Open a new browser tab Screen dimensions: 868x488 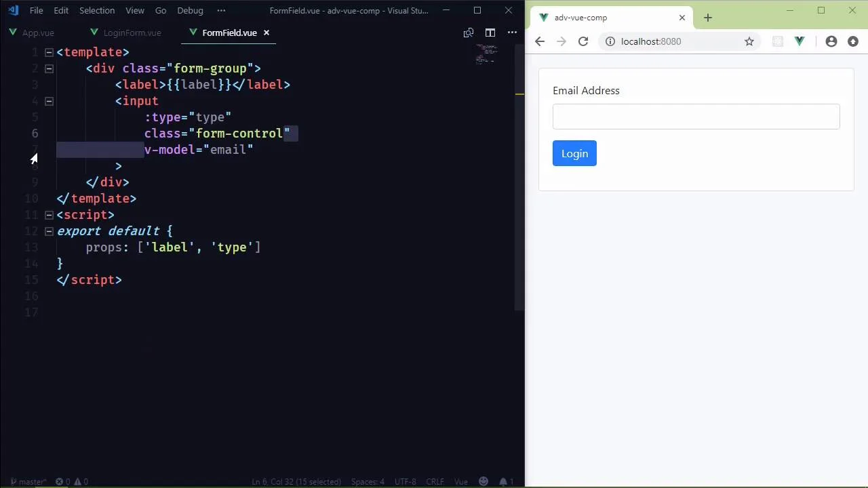[x=708, y=18]
